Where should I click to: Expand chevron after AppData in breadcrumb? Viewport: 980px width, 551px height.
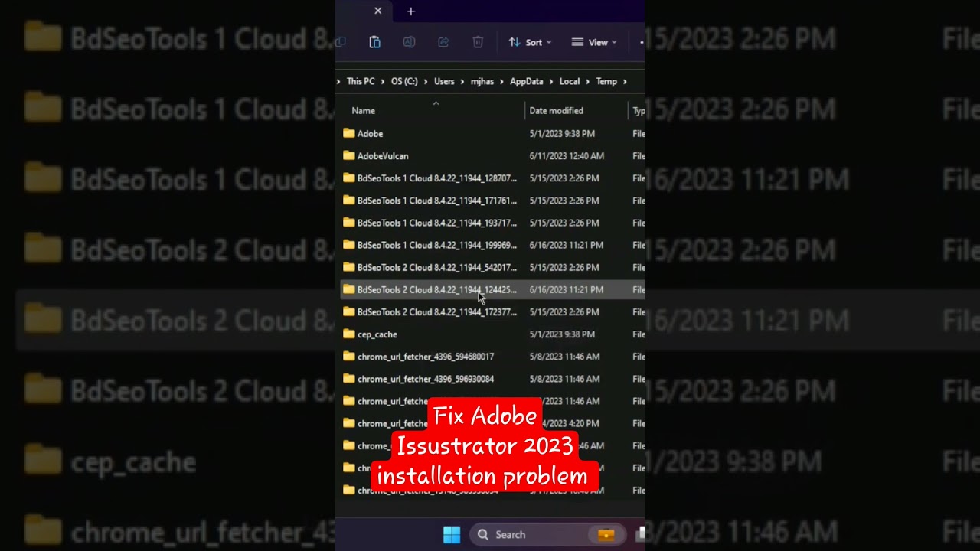551,81
